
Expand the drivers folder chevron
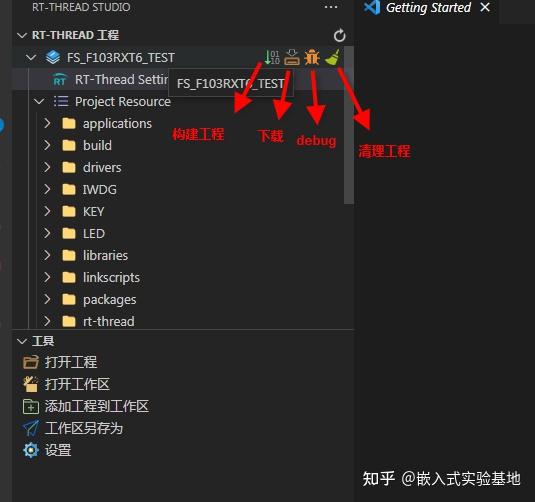point(47,167)
